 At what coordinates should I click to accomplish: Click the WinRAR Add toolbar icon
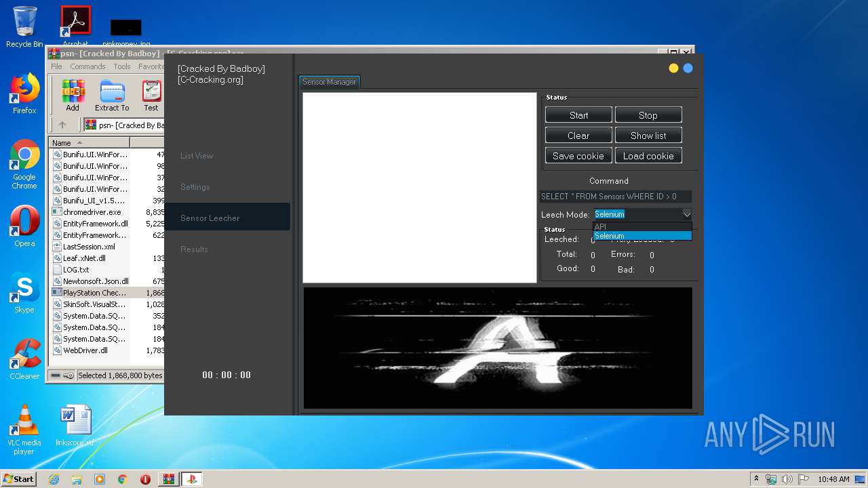(x=73, y=96)
